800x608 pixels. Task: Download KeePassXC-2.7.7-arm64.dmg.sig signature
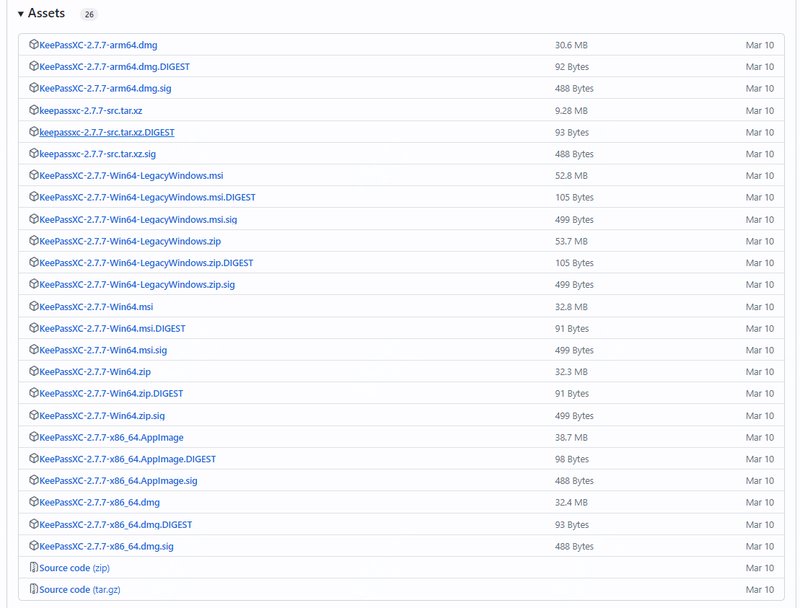105,89
